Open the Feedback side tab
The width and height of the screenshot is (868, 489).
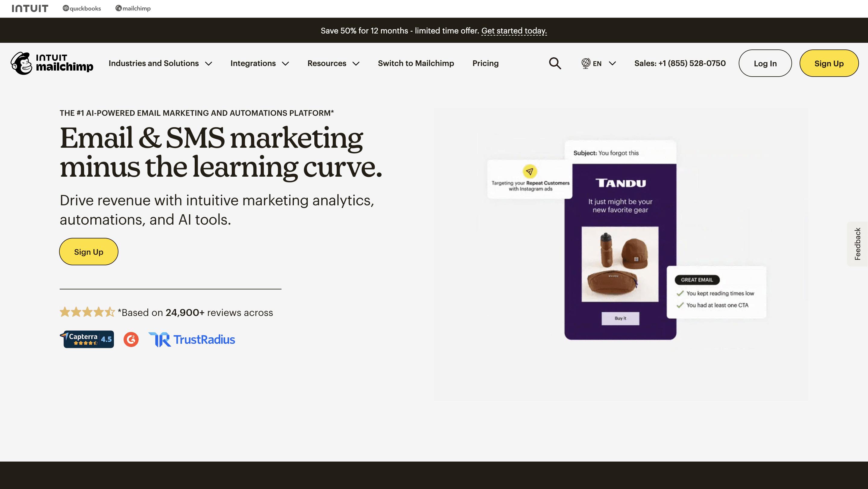(857, 244)
